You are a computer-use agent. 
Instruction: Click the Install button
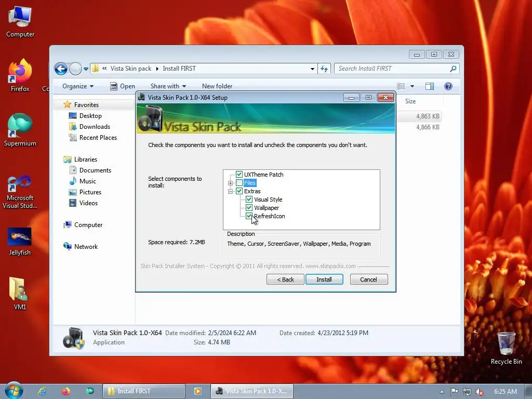tap(324, 279)
